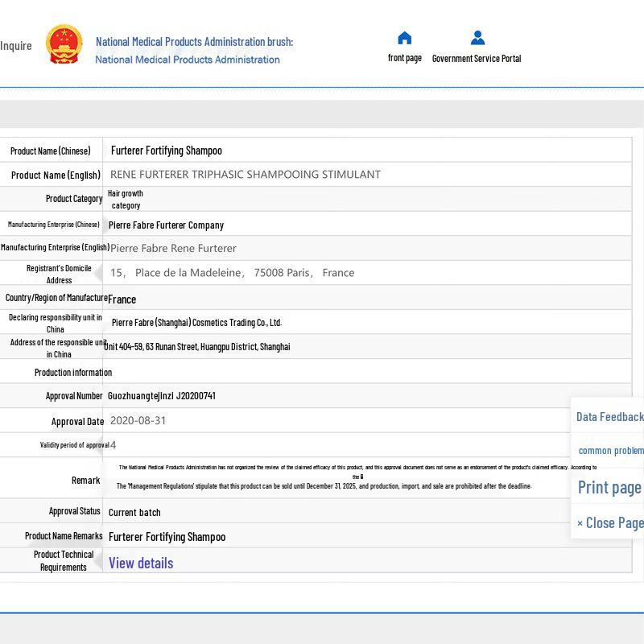Screen dimensions: 644x644
Task: Go to front page via home icon
Action: (405, 38)
